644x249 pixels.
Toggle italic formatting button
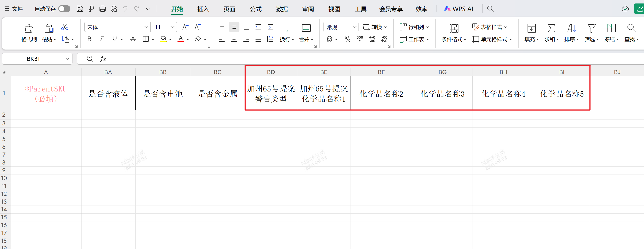click(x=101, y=39)
